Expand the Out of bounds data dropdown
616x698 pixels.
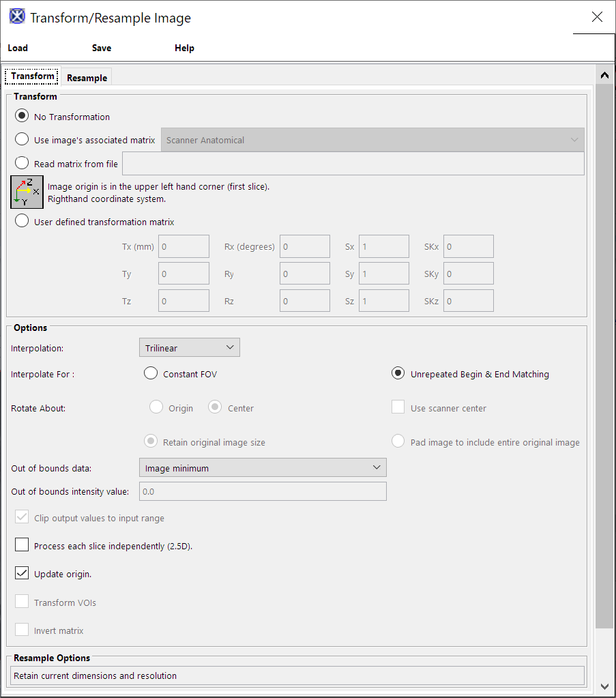(x=263, y=468)
